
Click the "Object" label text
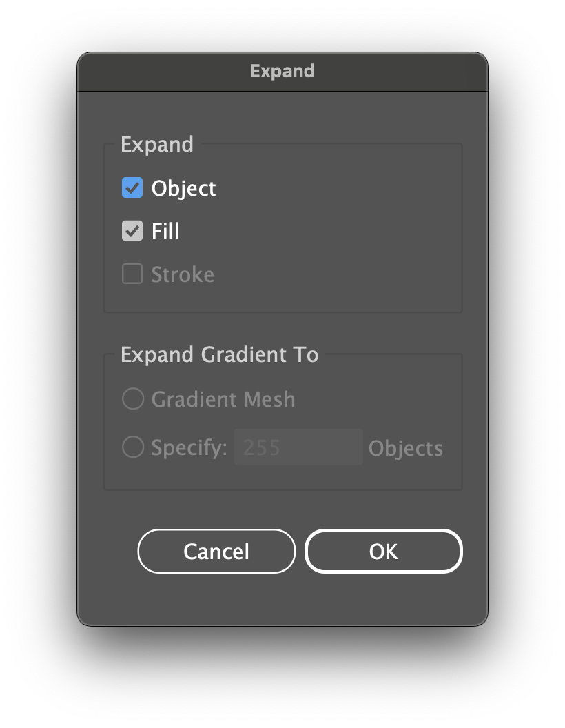pos(183,189)
